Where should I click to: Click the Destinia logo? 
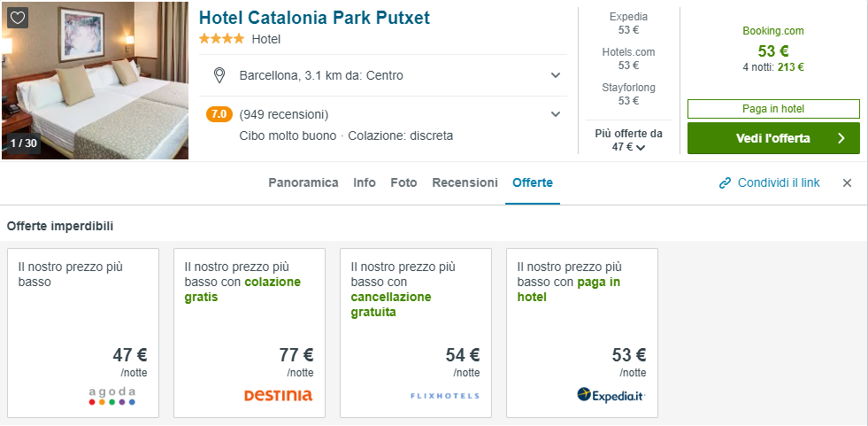click(x=278, y=396)
